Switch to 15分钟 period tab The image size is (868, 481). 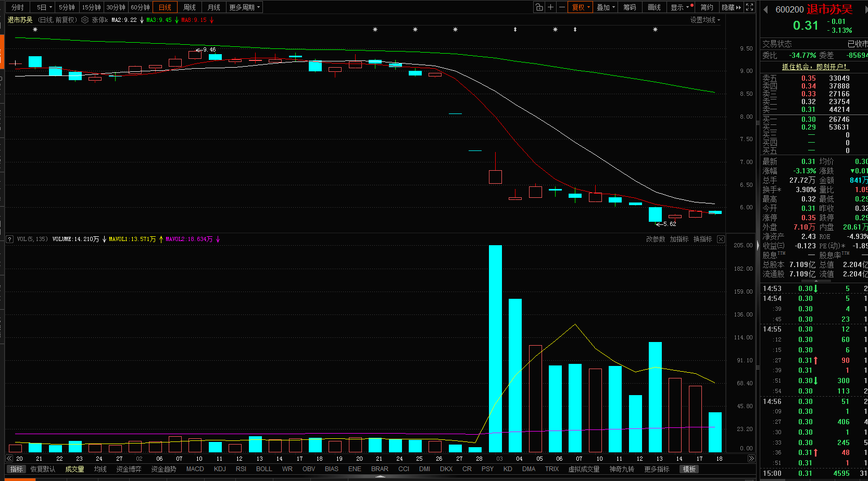tap(91, 7)
